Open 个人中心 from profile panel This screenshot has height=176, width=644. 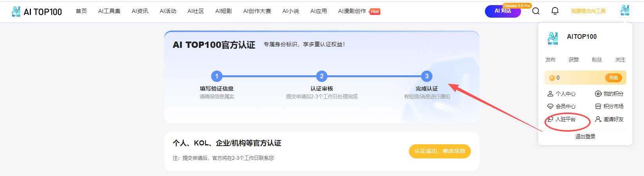pyautogui.click(x=562, y=94)
